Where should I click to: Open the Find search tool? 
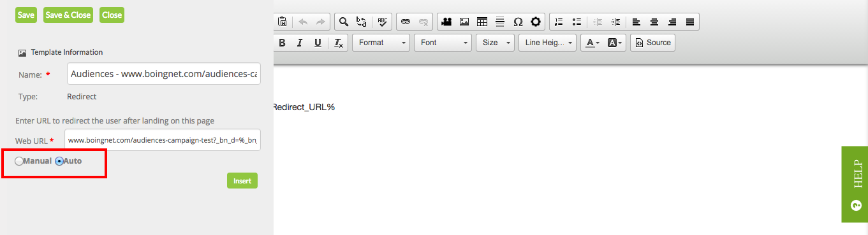pos(344,22)
